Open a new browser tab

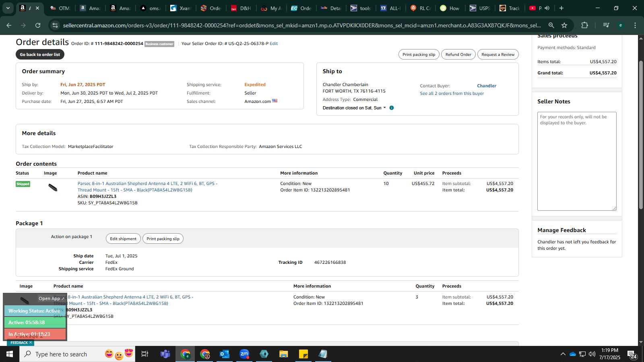(561, 8)
